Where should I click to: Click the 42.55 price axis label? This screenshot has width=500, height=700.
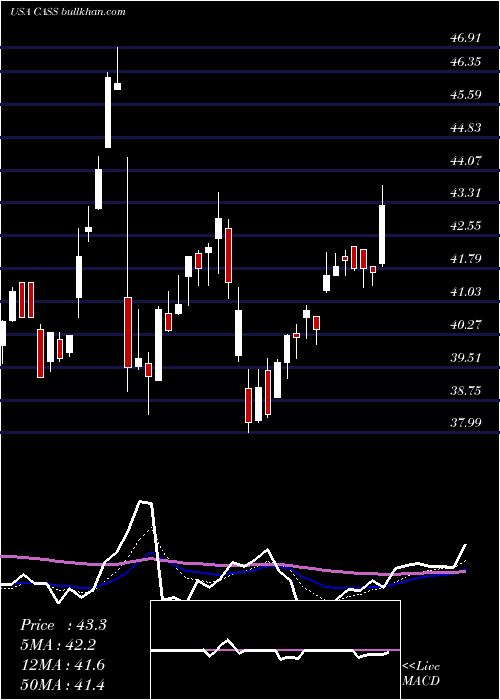pyautogui.click(x=466, y=225)
